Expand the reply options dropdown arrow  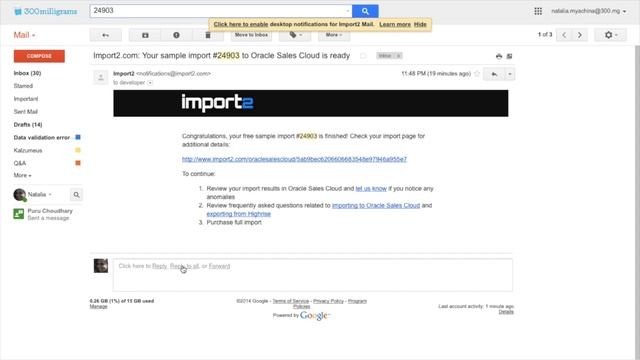click(510, 74)
